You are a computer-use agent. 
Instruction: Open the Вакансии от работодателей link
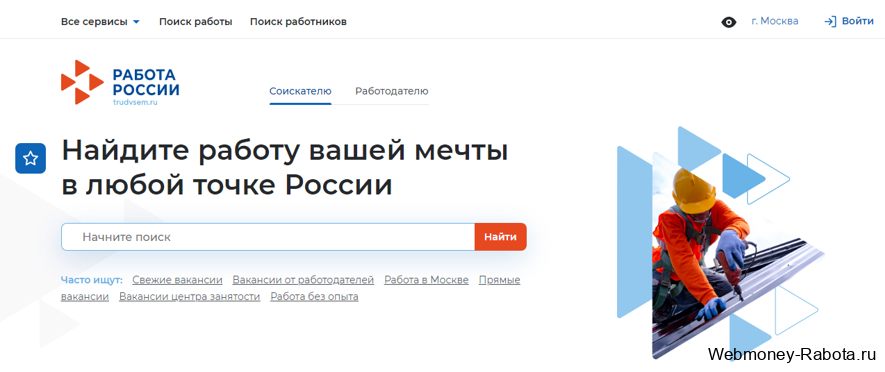[303, 280]
